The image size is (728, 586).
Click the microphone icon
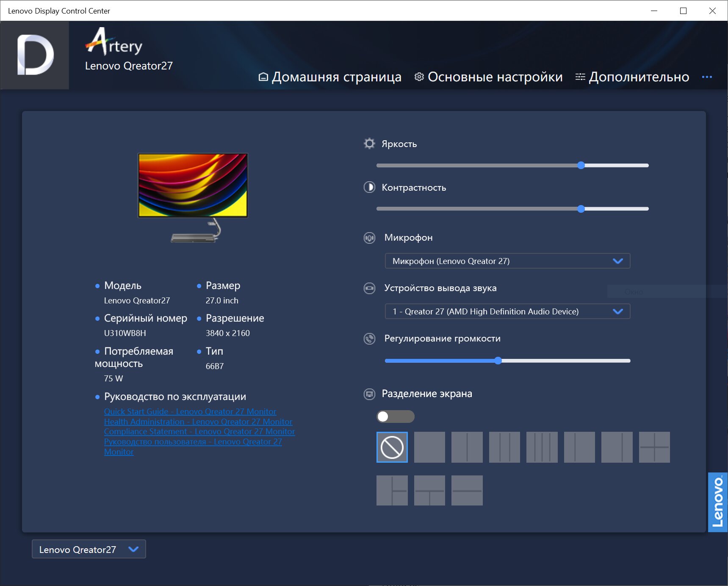tap(369, 238)
